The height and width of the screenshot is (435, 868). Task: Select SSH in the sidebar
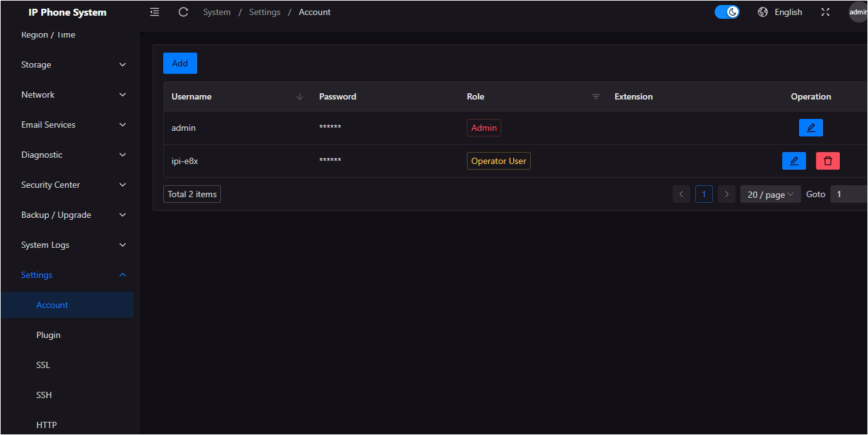[x=44, y=395]
